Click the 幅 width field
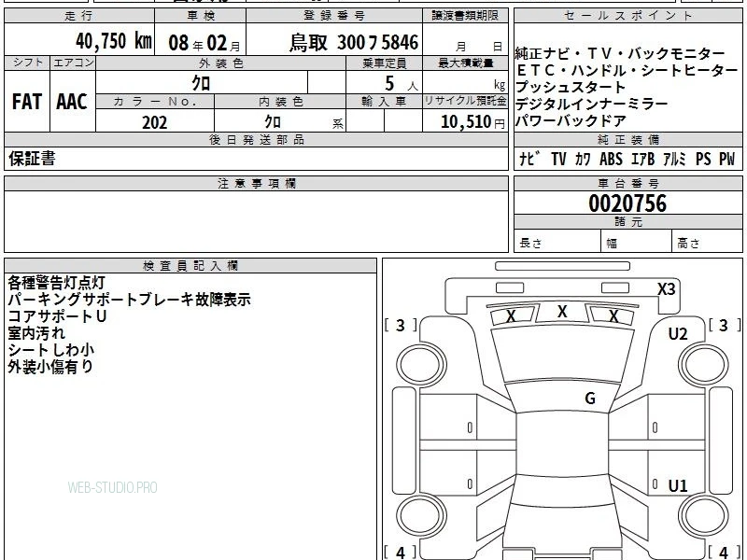The image size is (747, 560). [x=637, y=242]
